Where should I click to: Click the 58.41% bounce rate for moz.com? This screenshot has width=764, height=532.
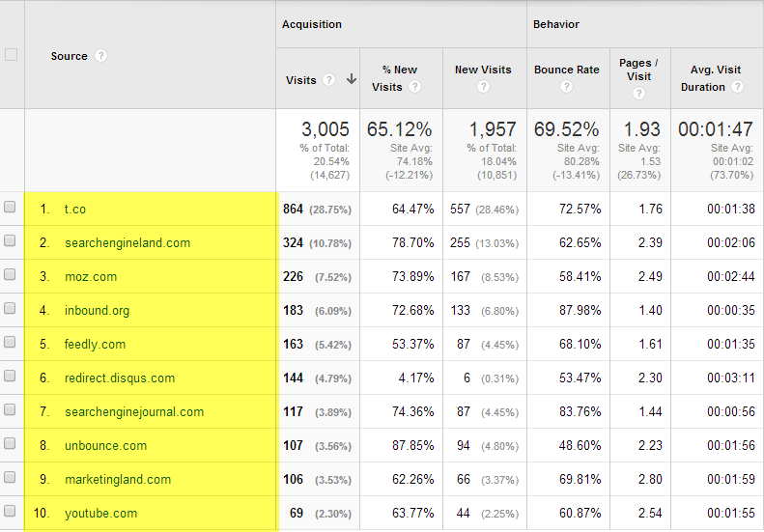point(580,277)
